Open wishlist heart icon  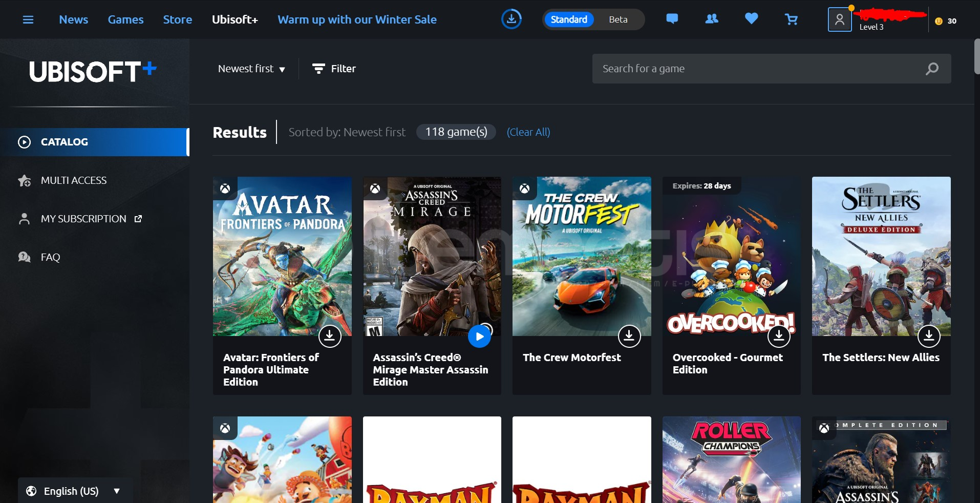pyautogui.click(x=751, y=19)
